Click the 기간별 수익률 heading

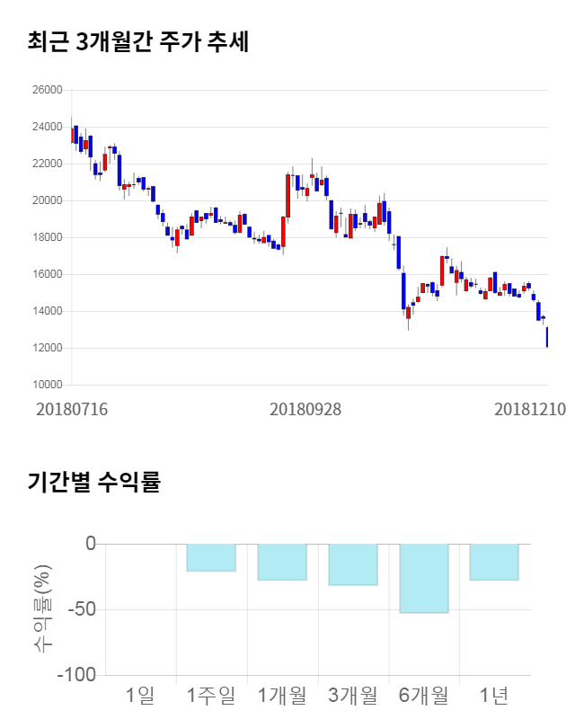coord(93,482)
